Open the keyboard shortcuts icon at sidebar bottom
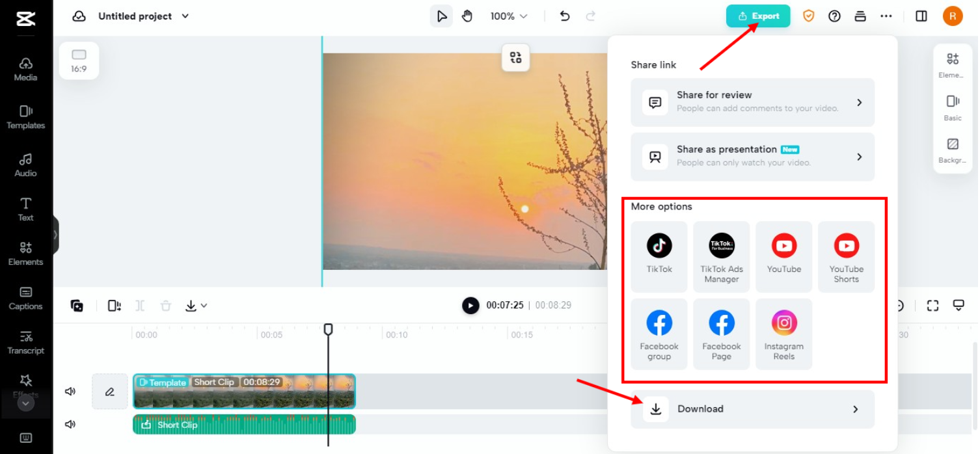 tap(25, 438)
